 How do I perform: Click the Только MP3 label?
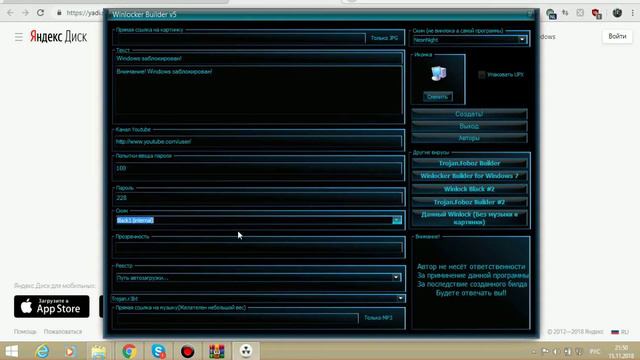tap(378, 318)
